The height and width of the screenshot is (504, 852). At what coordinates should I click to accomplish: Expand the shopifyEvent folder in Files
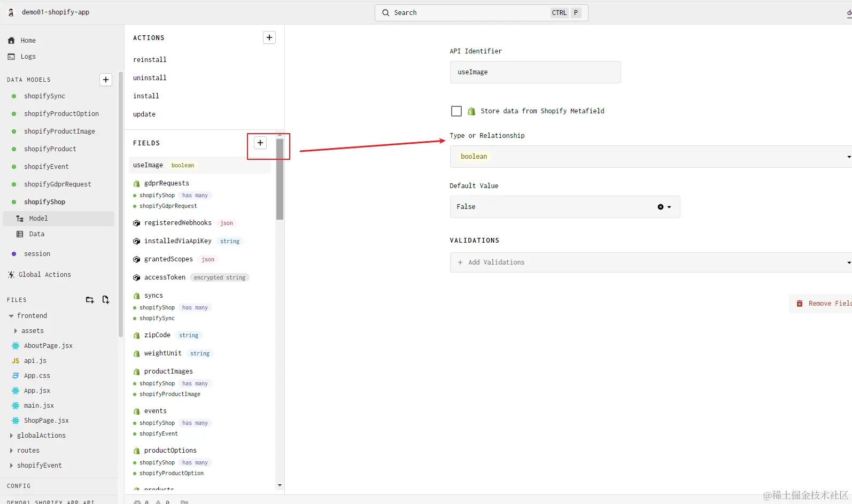point(11,466)
